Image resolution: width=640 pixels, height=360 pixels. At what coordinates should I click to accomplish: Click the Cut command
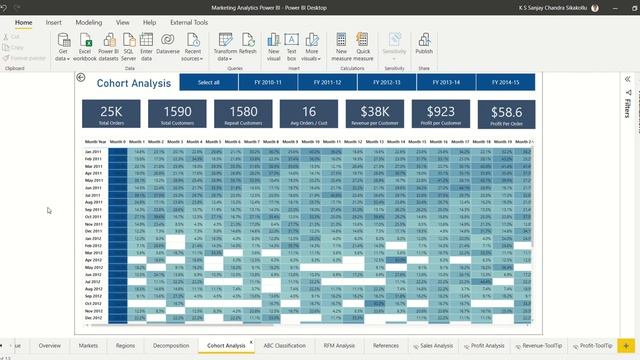click(x=11, y=37)
